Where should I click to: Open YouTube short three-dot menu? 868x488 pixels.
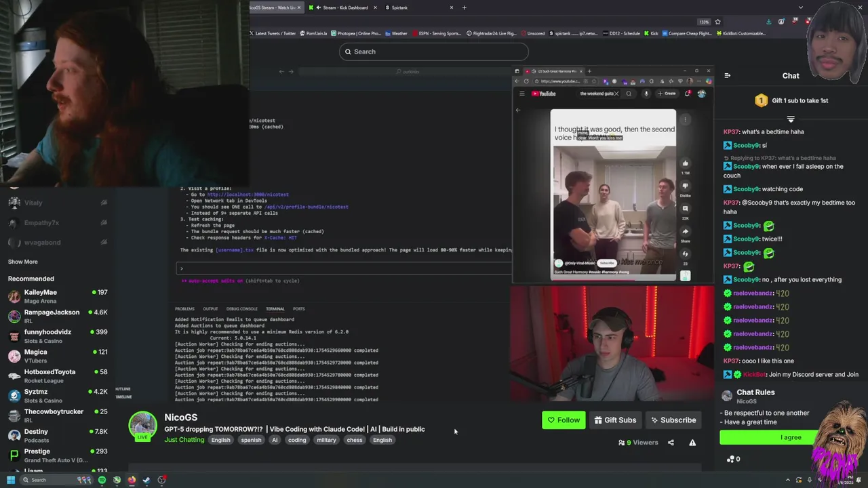click(x=685, y=120)
